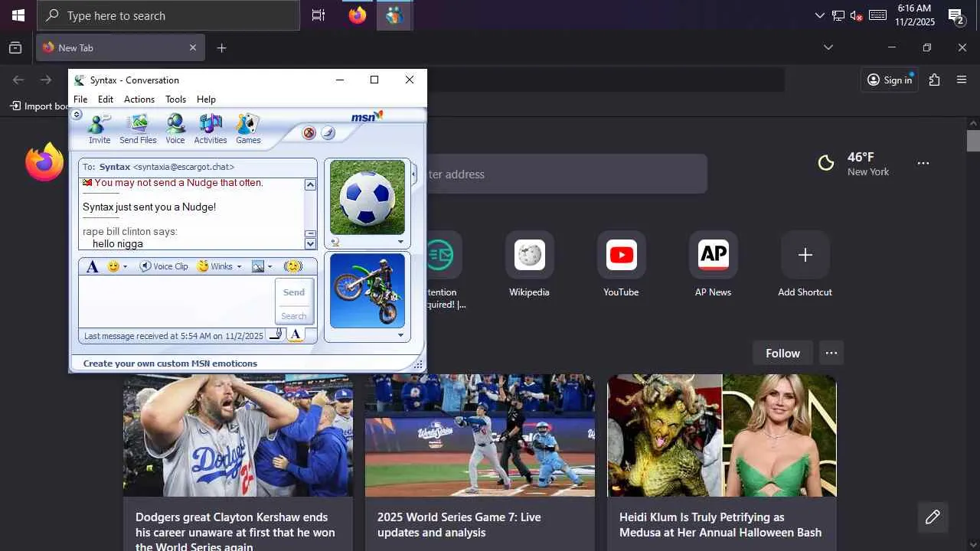Launch Games from the MSN toolbar
Image resolution: width=980 pixels, height=551 pixels.
pos(248,129)
